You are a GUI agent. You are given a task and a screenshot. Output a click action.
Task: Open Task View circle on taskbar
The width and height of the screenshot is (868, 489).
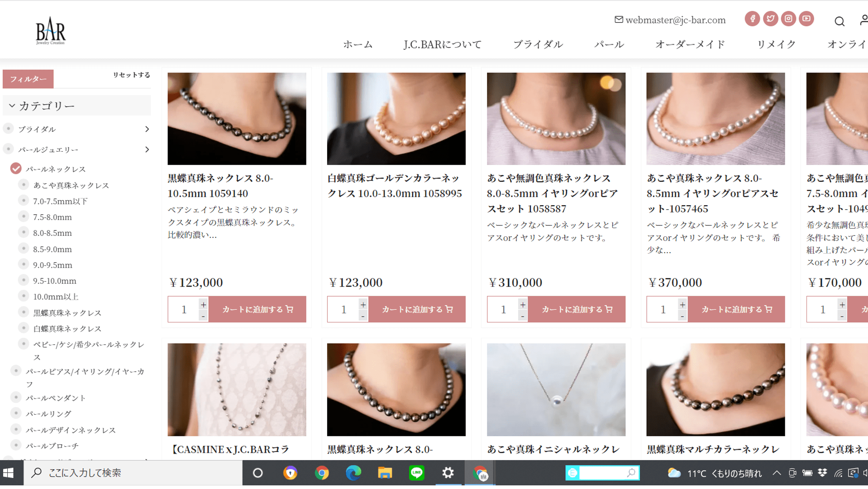coord(258,473)
